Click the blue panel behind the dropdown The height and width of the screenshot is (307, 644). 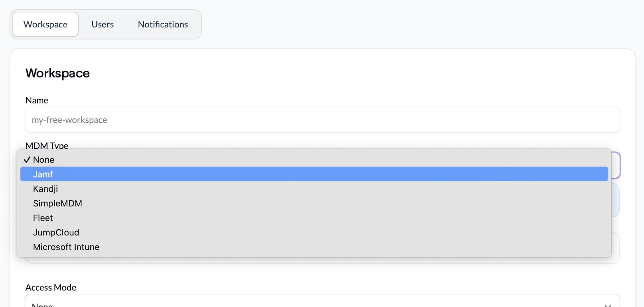point(615,200)
